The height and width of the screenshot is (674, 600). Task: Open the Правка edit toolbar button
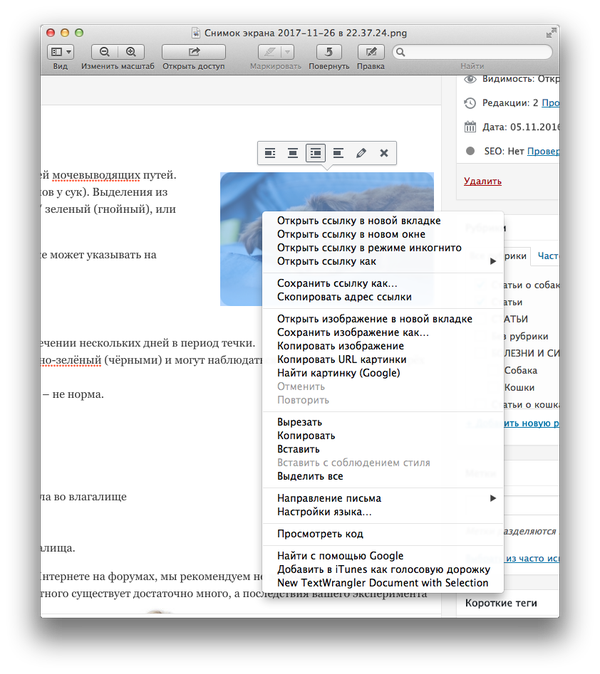(x=370, y=52)
